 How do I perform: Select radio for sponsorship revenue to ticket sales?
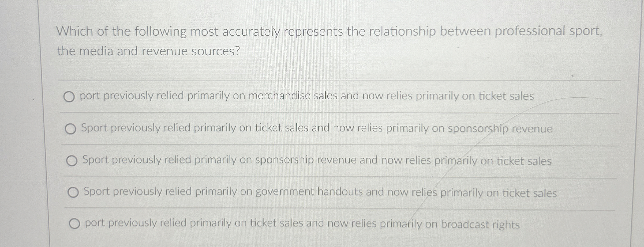[72, 161]
